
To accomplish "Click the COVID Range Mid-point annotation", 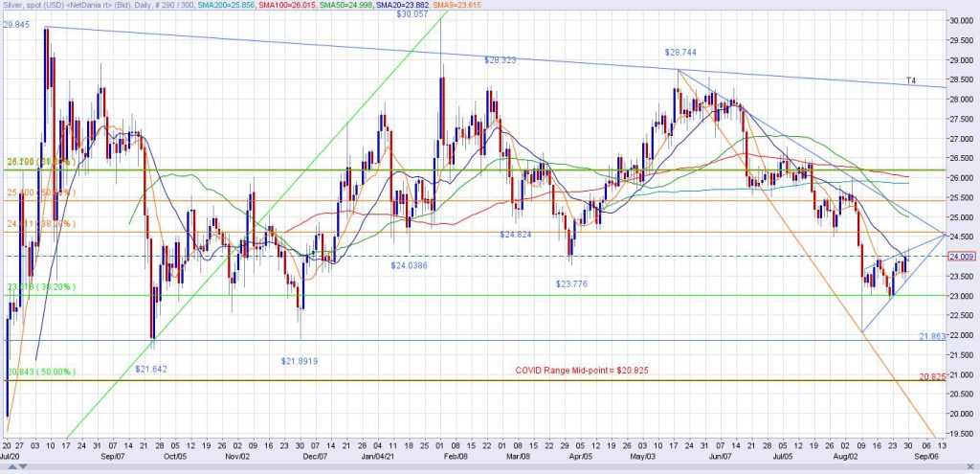I will pos(582,371).
